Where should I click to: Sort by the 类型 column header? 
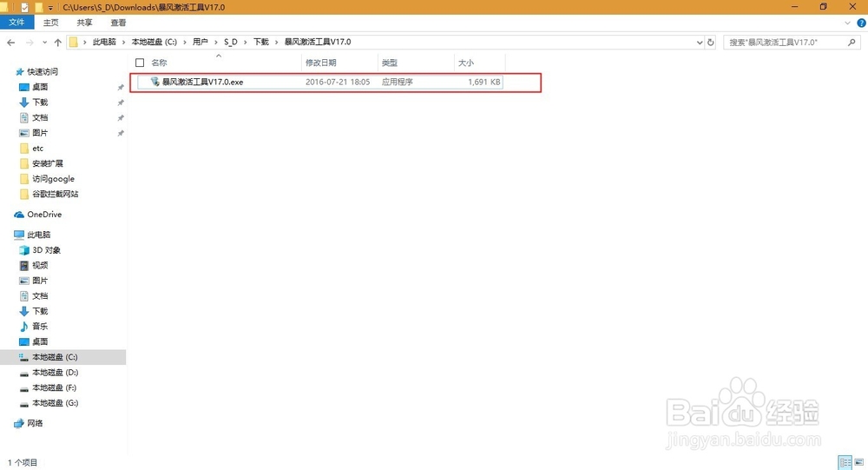tap(390, 63)
